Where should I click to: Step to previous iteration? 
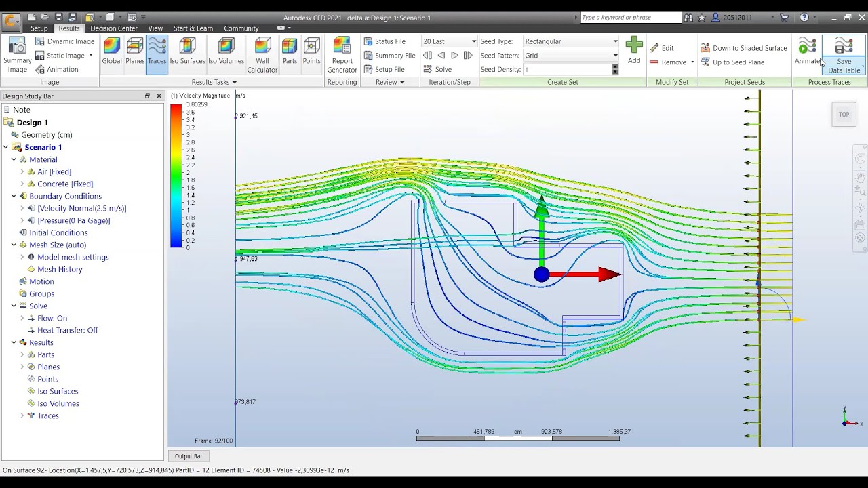pos(441,56)
